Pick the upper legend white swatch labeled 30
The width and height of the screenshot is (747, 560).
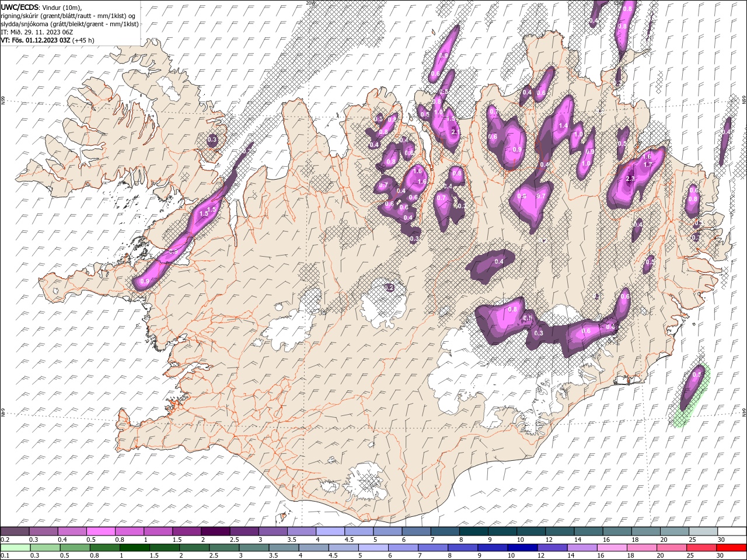coord(732,531)
